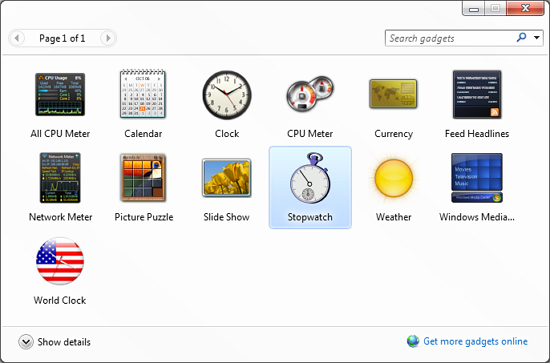Pick the Network Meter gadget icon
550x363 pixels.
(x=60, y=177)
